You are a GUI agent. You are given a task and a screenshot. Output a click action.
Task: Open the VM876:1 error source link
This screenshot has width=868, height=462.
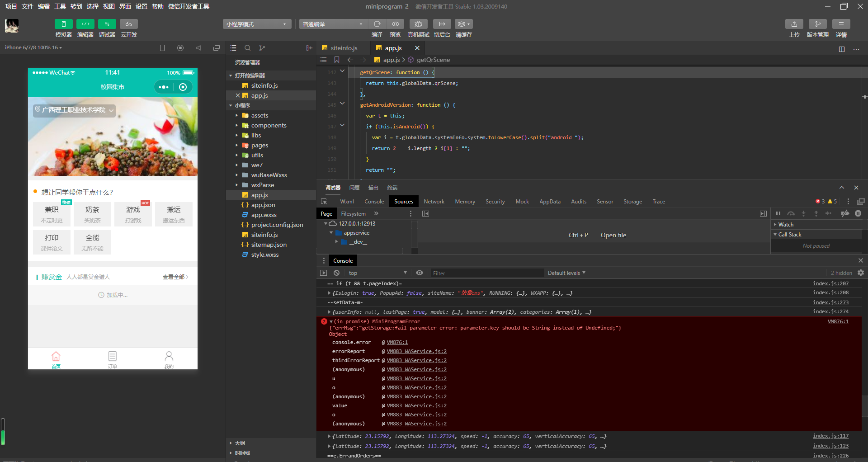pyautogui.click(x=838, y=321)
